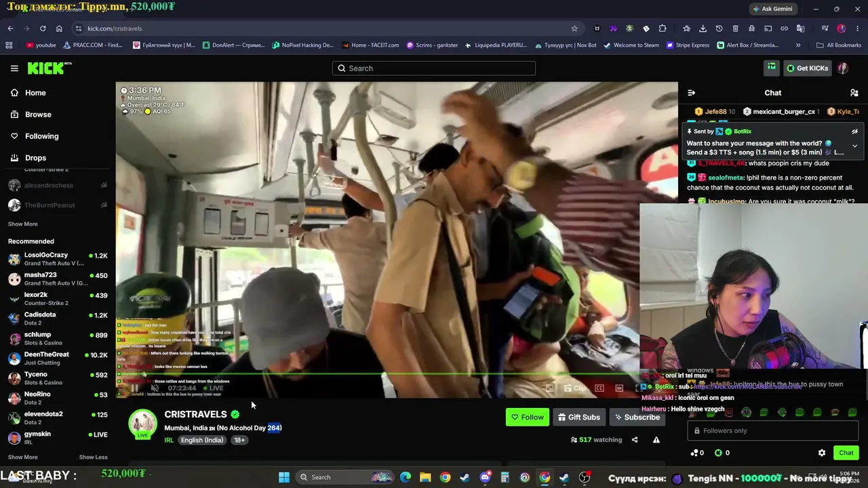Open lexor2k recommended channel

coord(58,298)
